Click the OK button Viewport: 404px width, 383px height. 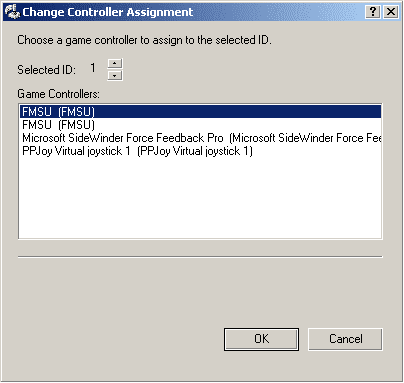tap(261, 339)
